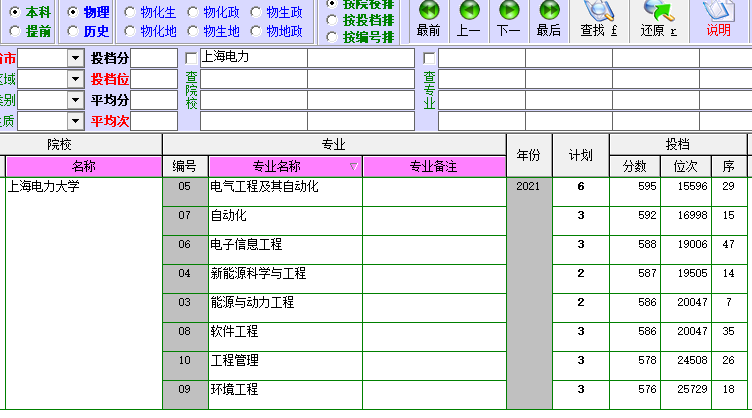Click the 平均分 input field
Viewport: 752px width, 418px height.
pyautogui.click(x=154, y=100)
